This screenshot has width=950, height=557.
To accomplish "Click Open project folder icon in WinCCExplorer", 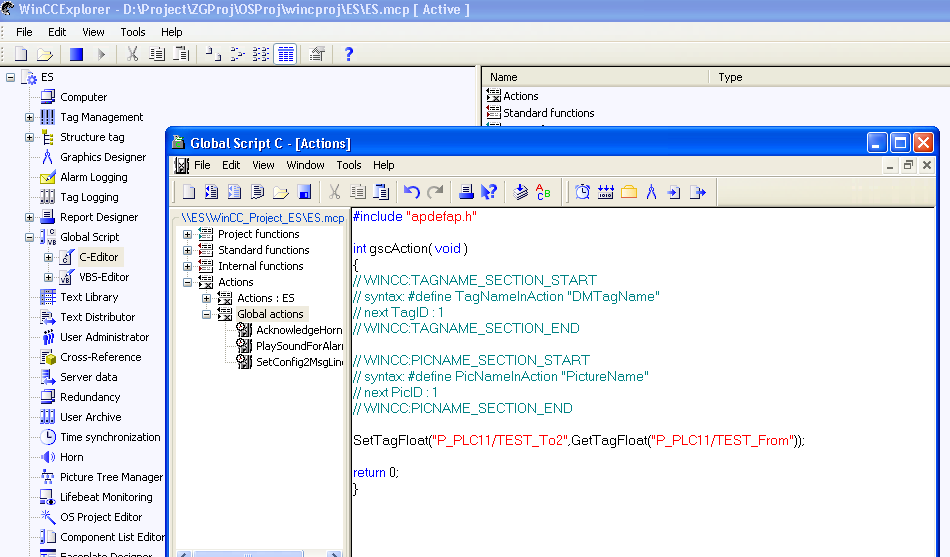I will tap(44, 55).
